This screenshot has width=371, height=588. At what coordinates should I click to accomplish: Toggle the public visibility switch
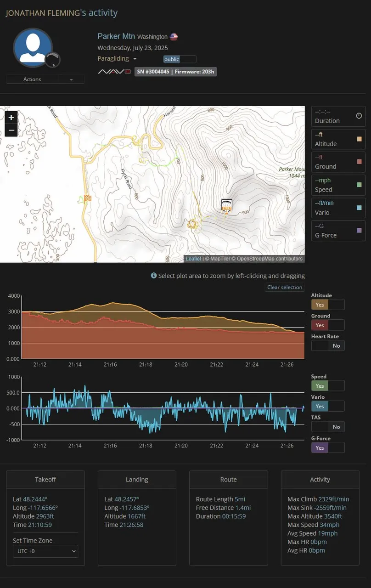(180, 59)
